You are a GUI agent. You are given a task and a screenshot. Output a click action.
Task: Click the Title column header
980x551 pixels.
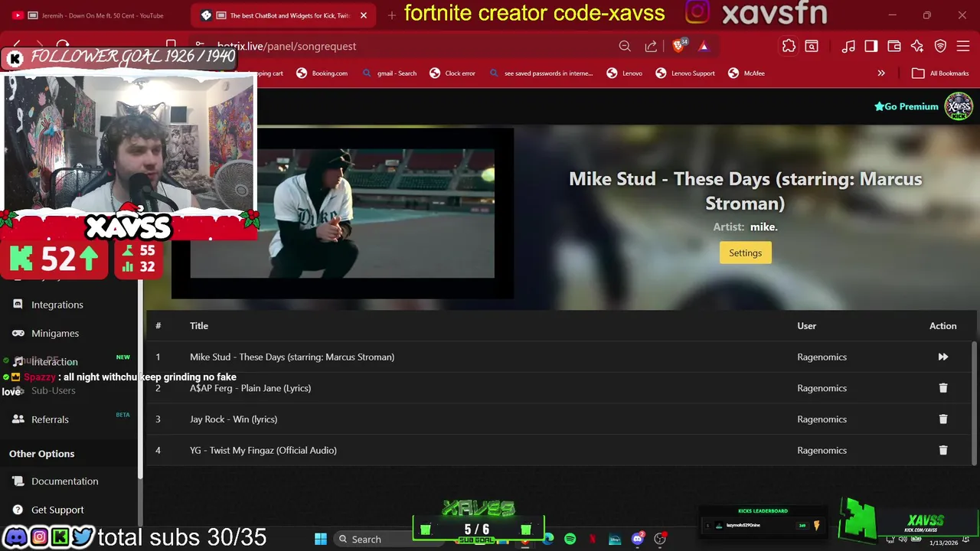pyautogui.click(x=199, y=325)
